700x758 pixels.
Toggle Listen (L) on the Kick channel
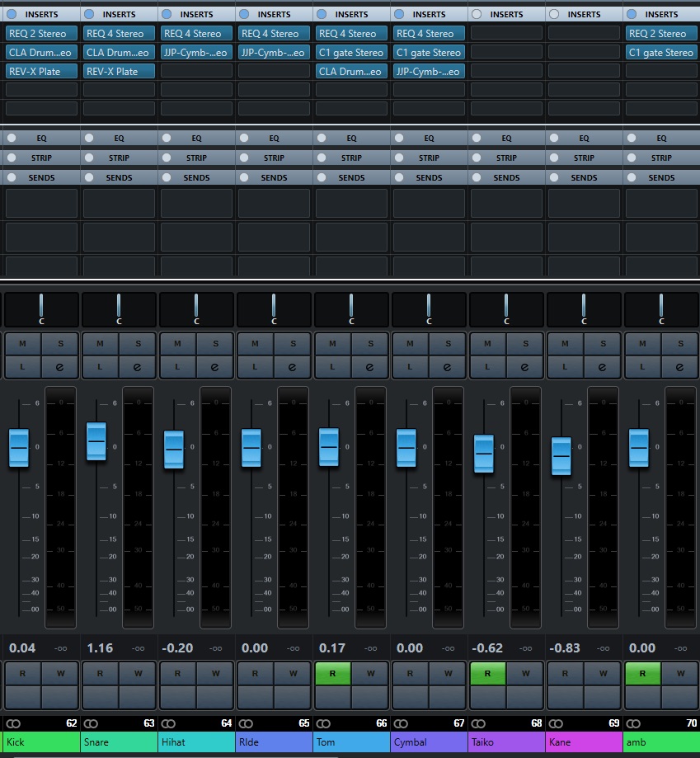pos(23,367)
